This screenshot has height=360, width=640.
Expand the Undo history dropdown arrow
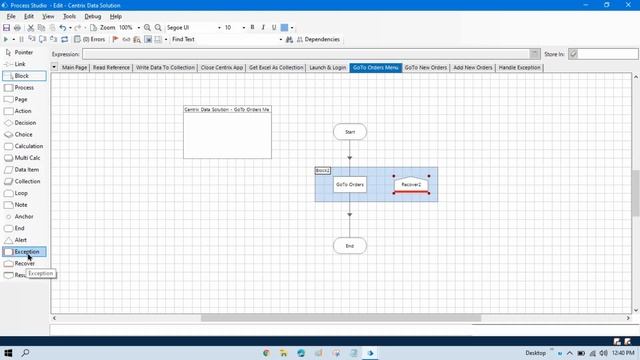70,28
